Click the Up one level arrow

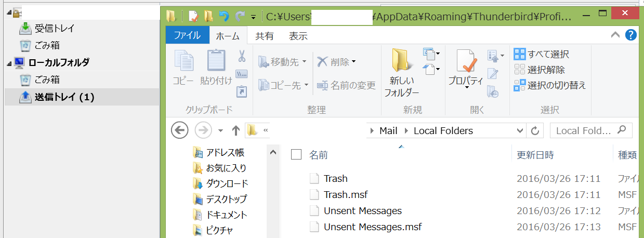click(x=235, y=130)
